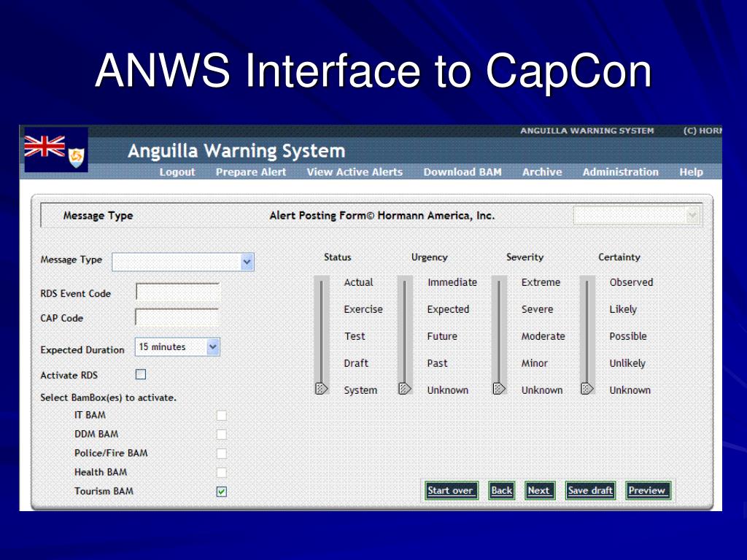Select the Immediate urgency label

point(452,282)
